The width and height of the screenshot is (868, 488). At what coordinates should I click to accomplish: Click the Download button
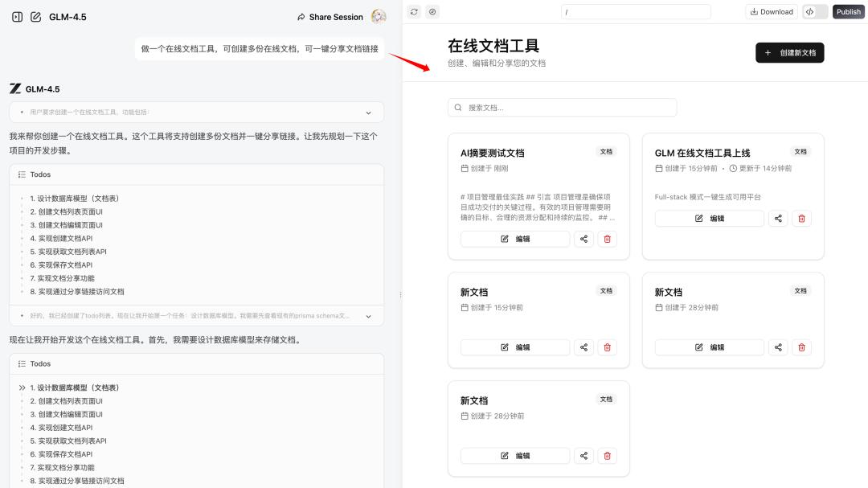point(771,12)
